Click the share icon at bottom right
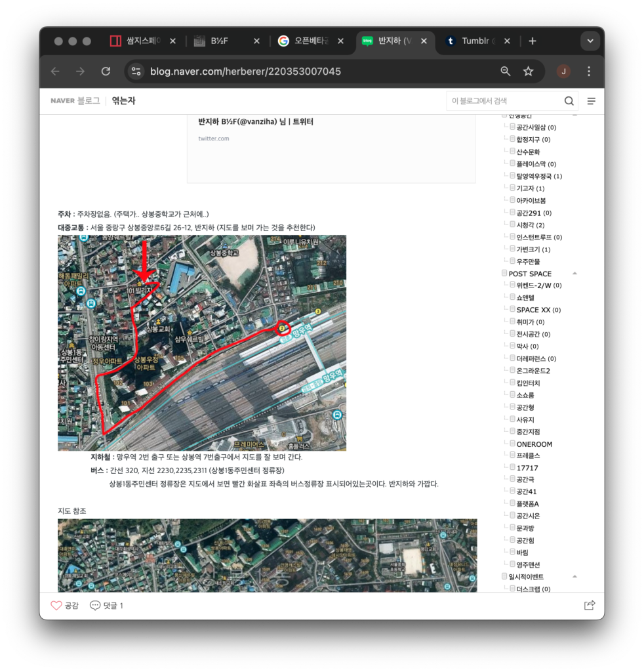 [589, 605]
